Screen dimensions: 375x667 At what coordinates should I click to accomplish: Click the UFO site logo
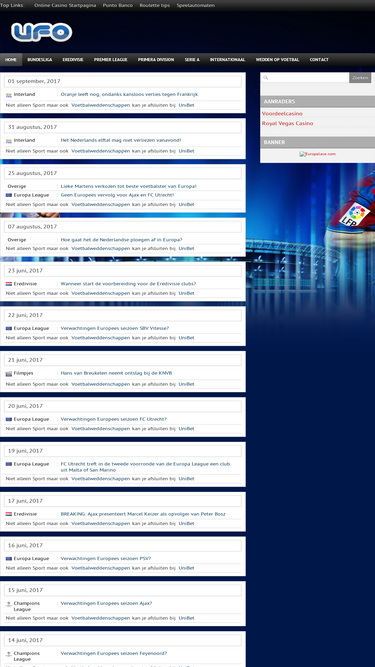point(42,32)
